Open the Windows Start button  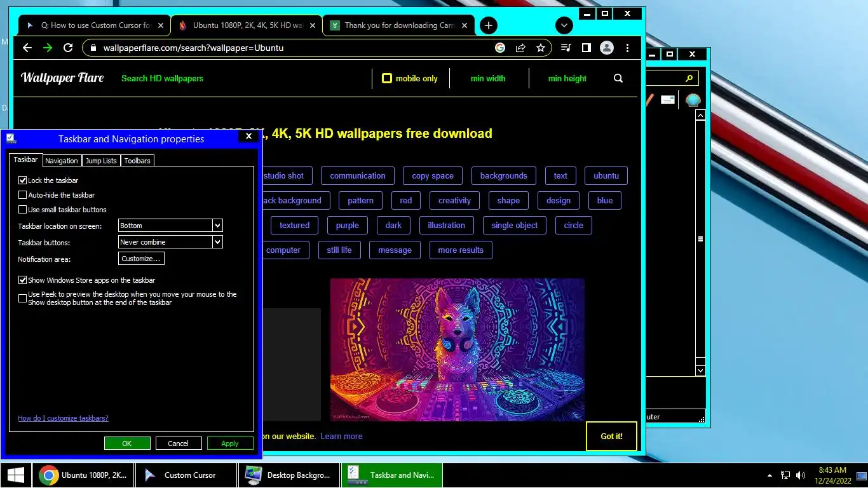pyautogui.click(x=15, y=475)
